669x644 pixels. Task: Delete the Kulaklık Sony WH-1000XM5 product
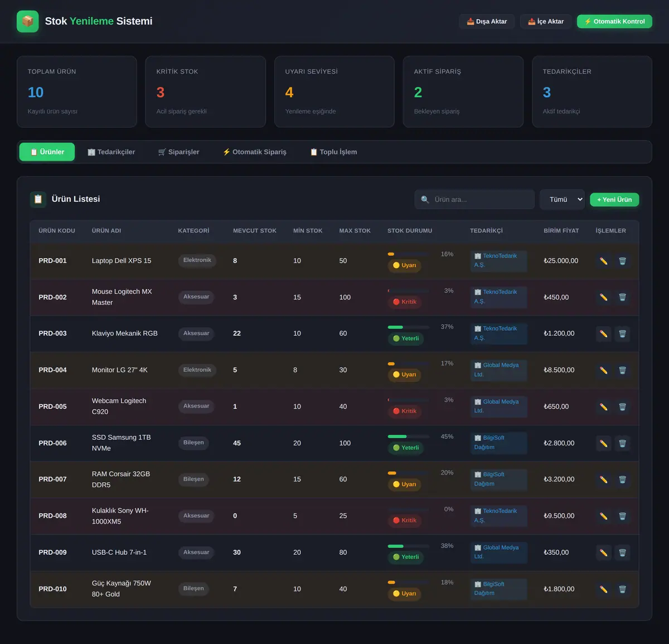tap(623, 516)
